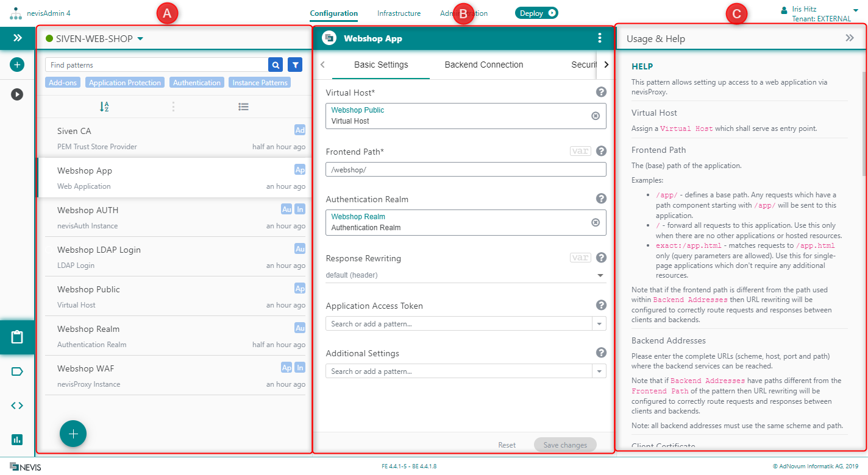Image resolution: width=868 pixels, height=475 pixels.
Task: Open help for Application Access Token
Action: click(x=601, y=305)
